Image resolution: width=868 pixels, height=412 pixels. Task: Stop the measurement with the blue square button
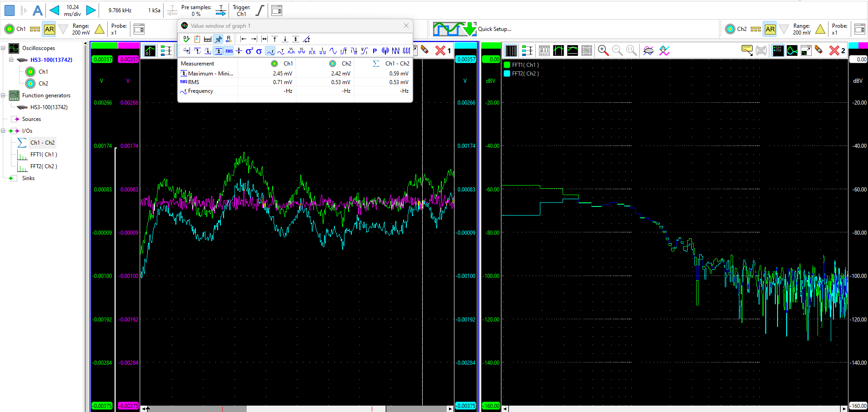[x=10, y=10]
